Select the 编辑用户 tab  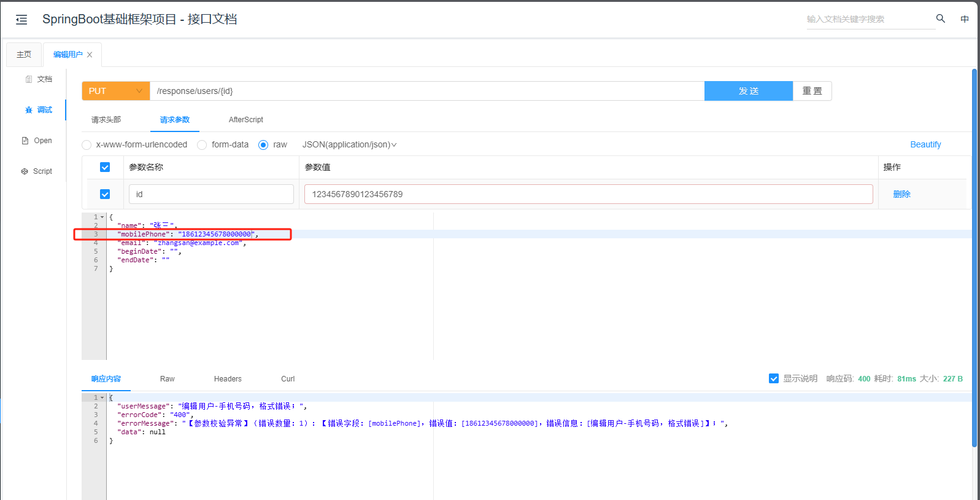pyautogui.click(x=68, y=55)
